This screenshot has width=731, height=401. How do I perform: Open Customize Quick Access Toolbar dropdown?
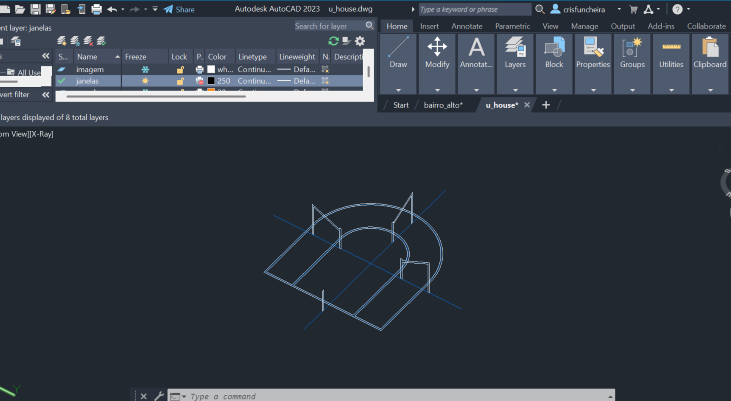155,9
